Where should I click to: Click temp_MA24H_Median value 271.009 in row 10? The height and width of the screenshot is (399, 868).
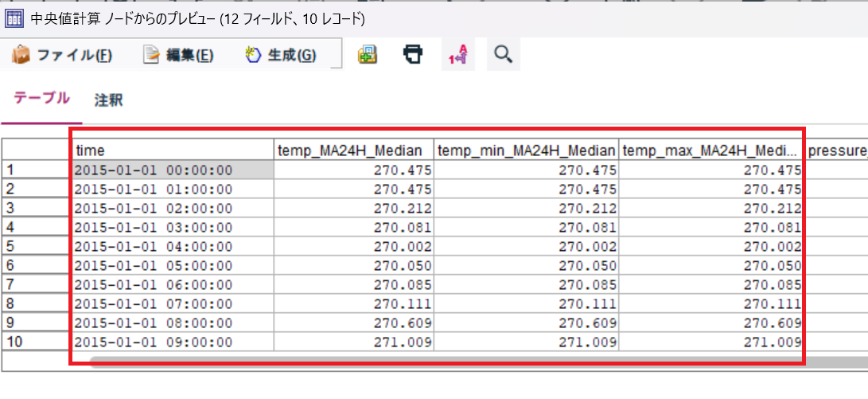[x=354, y=341]
